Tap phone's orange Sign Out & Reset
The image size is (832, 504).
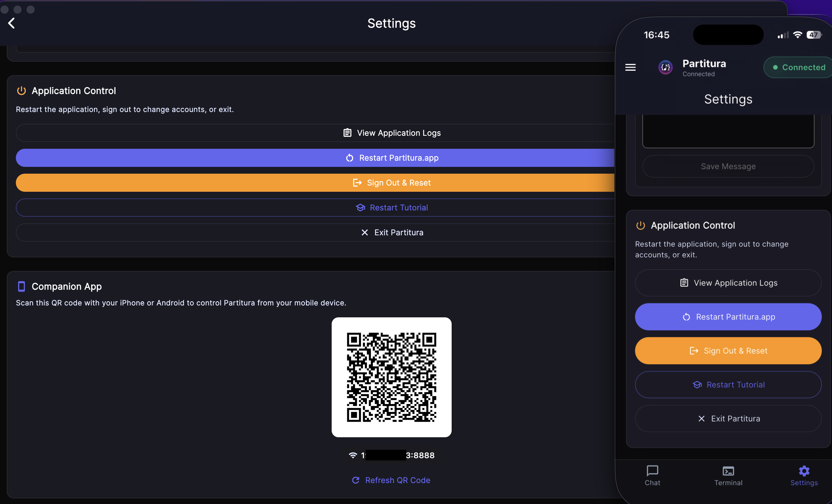tap(728, 351)
